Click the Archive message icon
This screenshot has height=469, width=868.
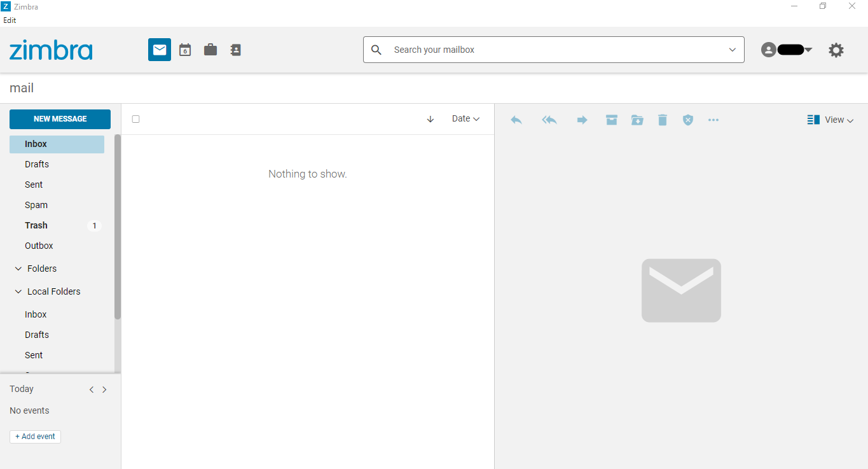tap(611, 120)
